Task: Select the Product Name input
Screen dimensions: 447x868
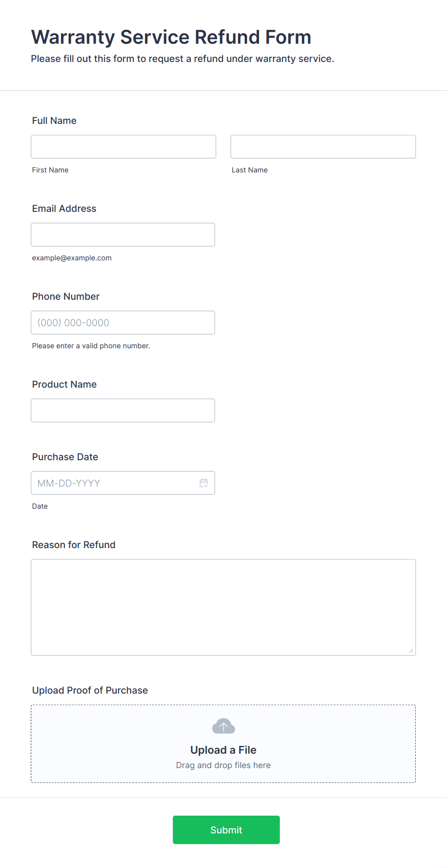Action: pos(123,410)
